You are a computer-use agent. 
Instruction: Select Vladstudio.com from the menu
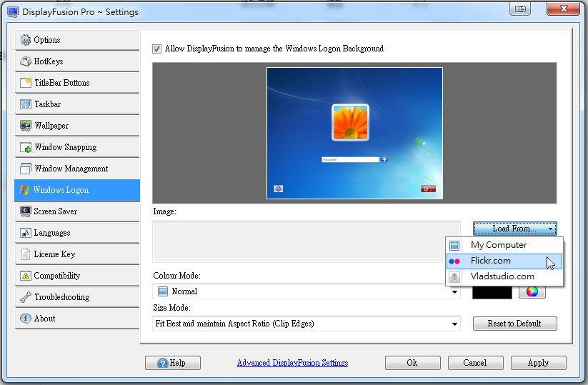502,276
